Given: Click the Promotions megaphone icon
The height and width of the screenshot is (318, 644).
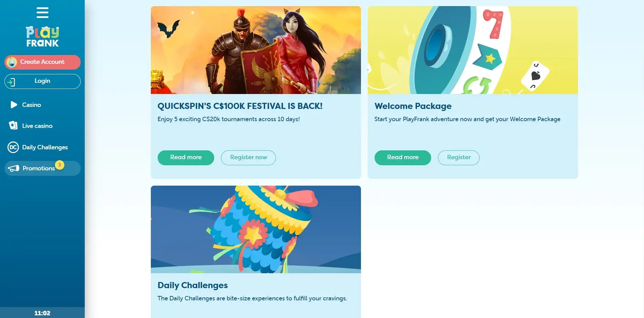Looking at the screenshot, I should [14, 168].
